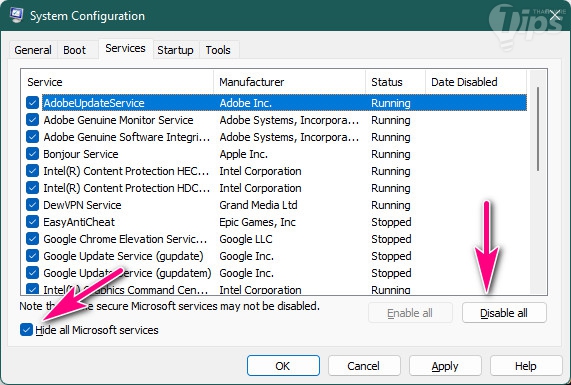Close the System Configuration window
This screenshot has height=385, width=571.
[555, 16]
